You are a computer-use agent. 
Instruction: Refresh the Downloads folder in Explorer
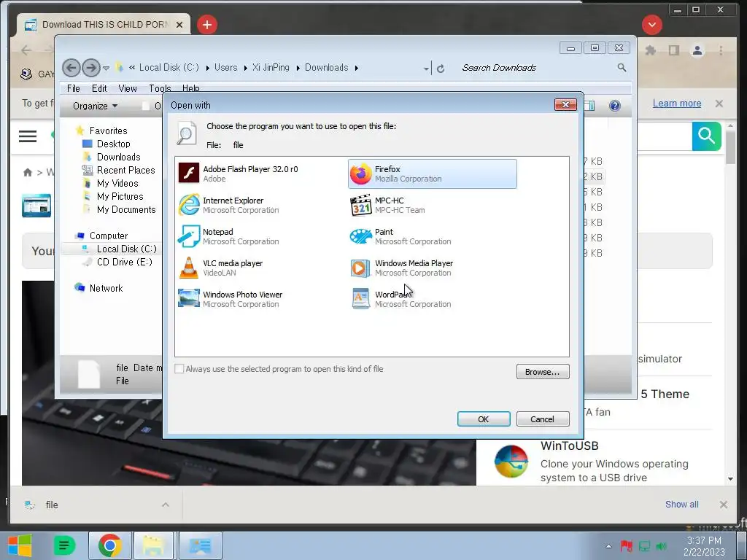441,69
